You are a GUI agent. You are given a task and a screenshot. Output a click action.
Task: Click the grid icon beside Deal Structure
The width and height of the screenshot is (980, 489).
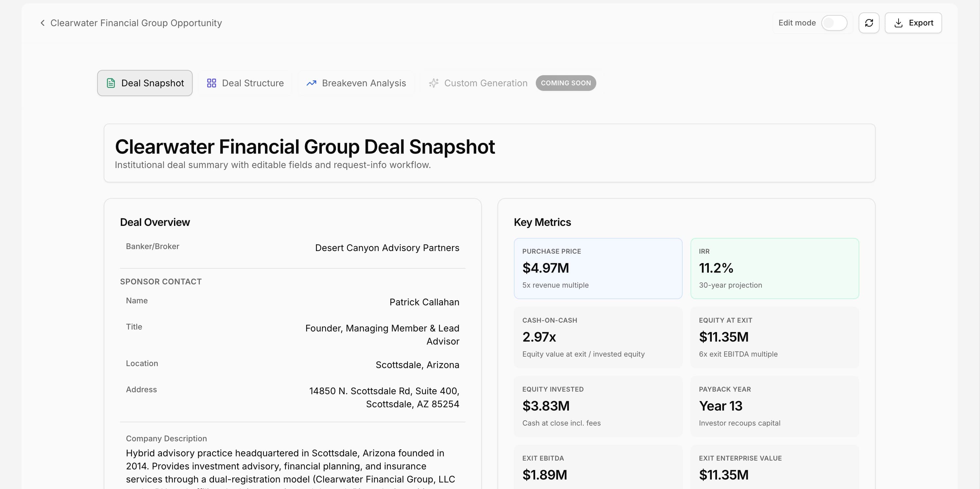coord(212,83)
